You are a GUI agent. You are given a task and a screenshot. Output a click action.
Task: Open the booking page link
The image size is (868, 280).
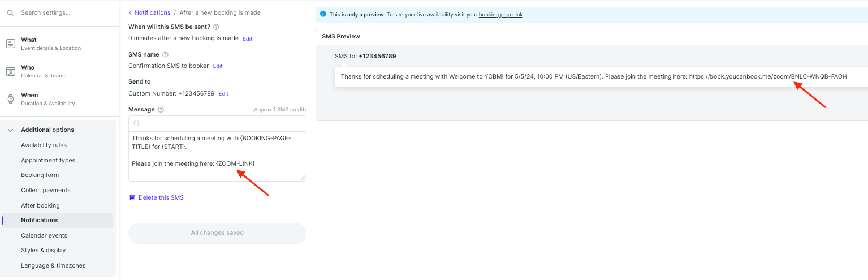[500, 15]
